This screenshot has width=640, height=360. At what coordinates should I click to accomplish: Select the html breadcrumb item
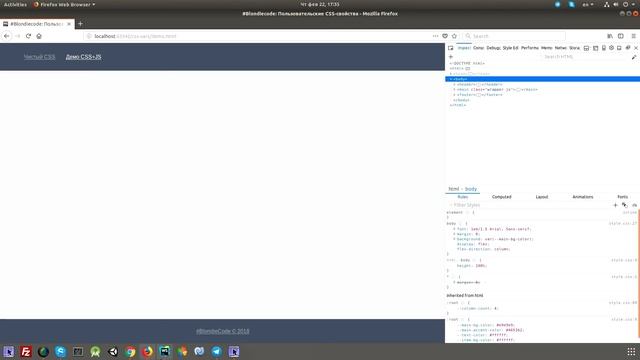tap(453, 189)
